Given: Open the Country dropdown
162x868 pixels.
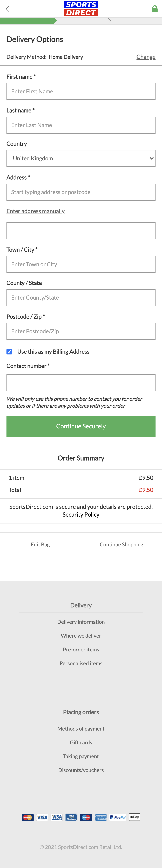Looking at the screenshot, I should [81, 158].
